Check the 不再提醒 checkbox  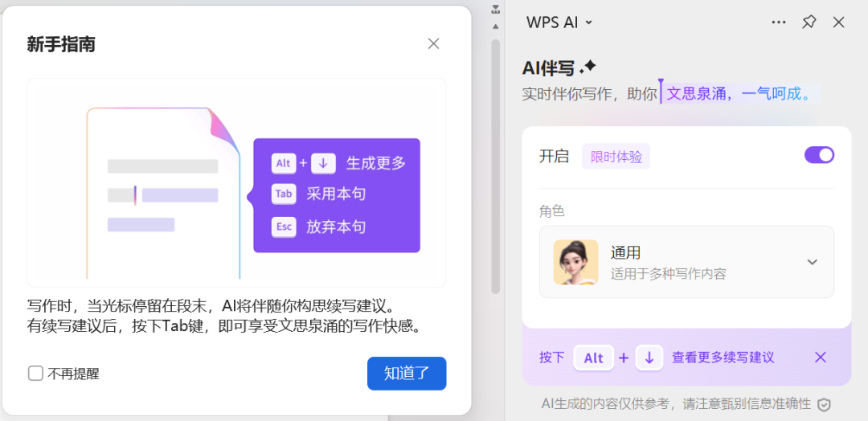[x=35, y=374]
